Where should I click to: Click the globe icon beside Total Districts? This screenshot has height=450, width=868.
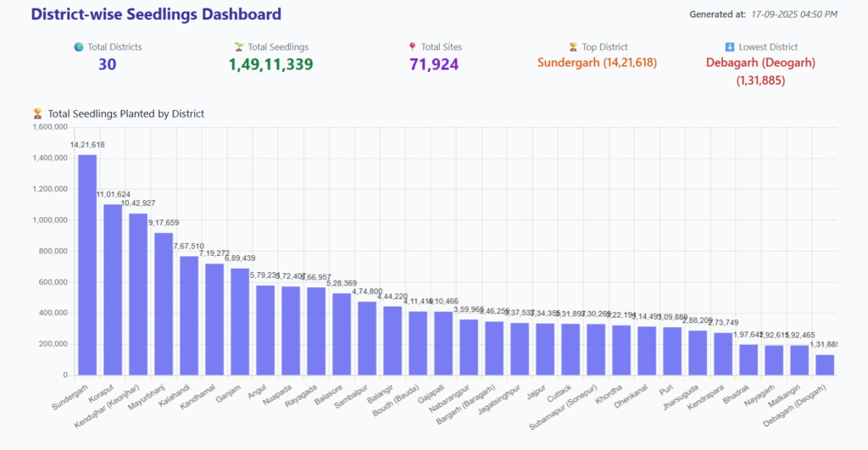(79, 47)
